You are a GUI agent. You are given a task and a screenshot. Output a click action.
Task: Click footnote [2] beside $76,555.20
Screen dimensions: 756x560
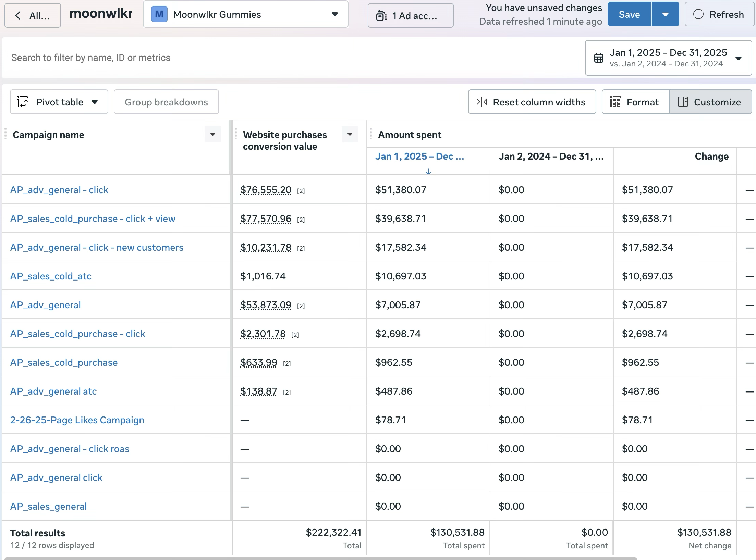[301, 191]
